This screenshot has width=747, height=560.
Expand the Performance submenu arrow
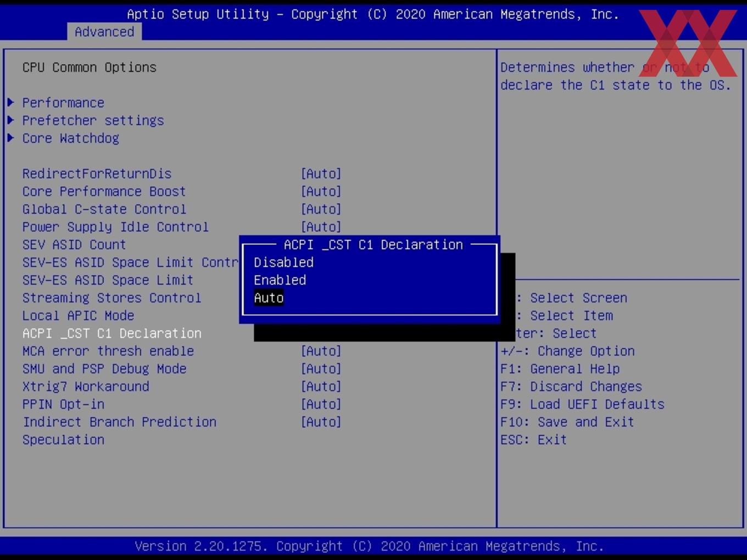click(10, 103)
